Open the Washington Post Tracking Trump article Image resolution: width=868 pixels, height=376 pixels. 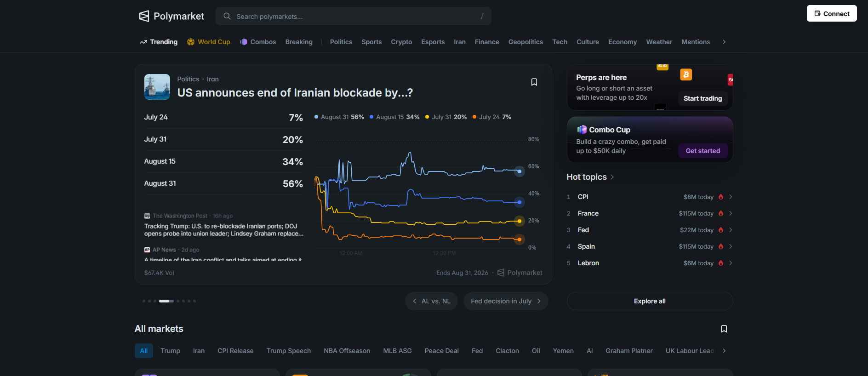(224, 230)
